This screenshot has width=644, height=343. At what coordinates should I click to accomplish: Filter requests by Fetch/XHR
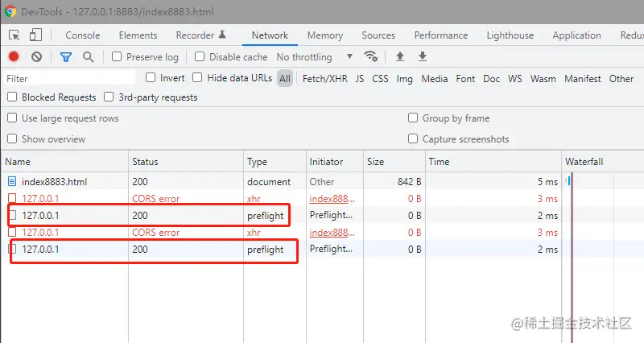coord(325,79)
